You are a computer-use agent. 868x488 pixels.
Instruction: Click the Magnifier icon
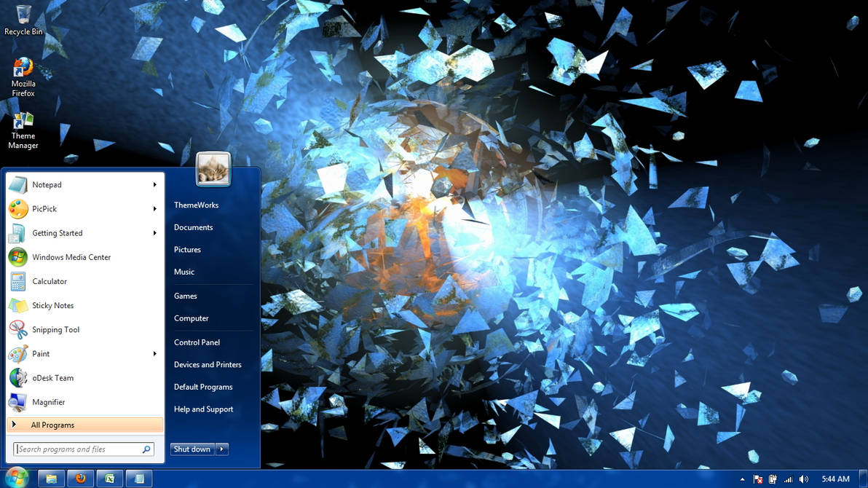pos(17,402)
